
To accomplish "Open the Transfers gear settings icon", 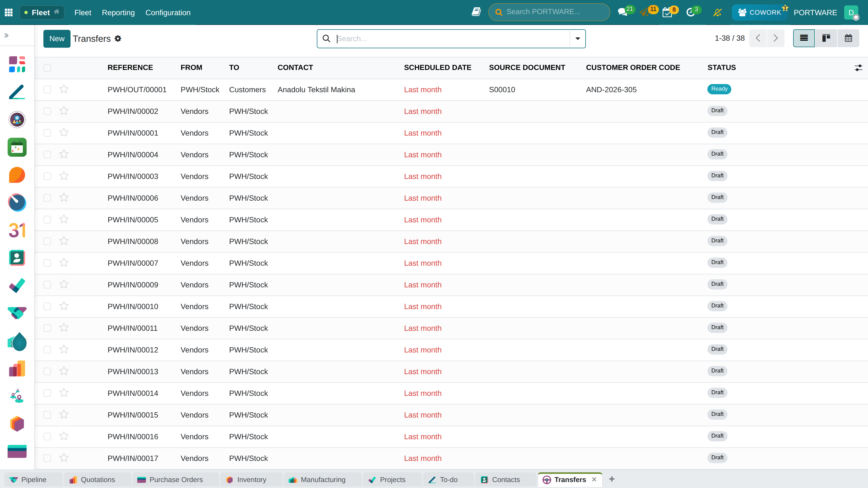I will (118, 39).
